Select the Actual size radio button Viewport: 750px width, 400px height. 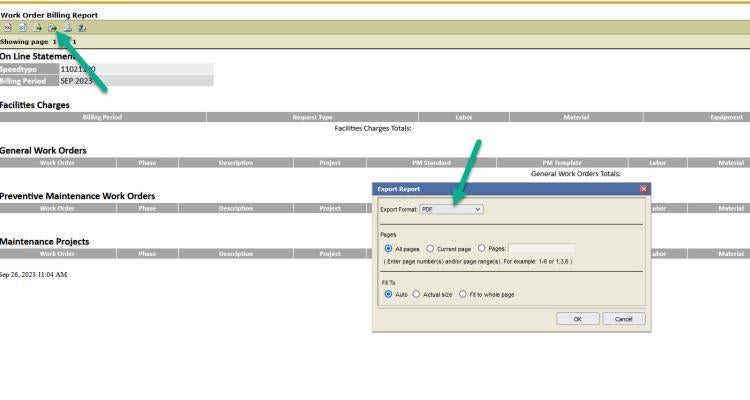pyautogui.click(x=416, y=294)
